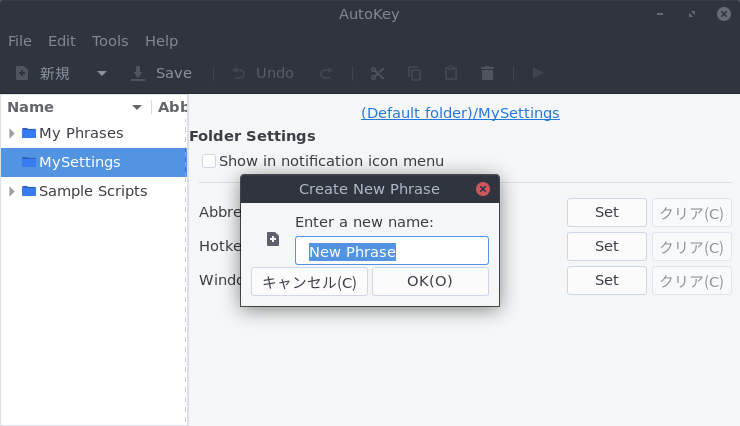The image size is (740, 426).
Task: Click the OK(O) button
Action: pos(430,282)
